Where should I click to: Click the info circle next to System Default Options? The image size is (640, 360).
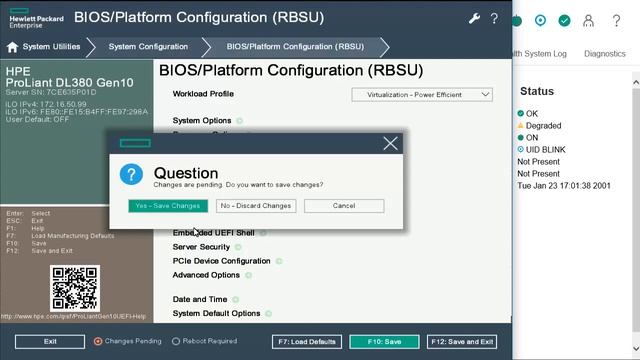pos(269,314)
